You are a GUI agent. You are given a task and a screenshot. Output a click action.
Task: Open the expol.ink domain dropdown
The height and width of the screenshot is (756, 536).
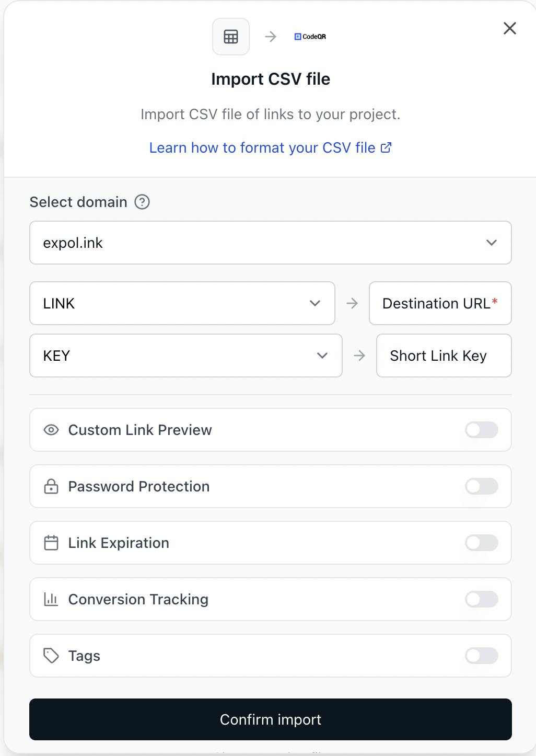(270, 243)
